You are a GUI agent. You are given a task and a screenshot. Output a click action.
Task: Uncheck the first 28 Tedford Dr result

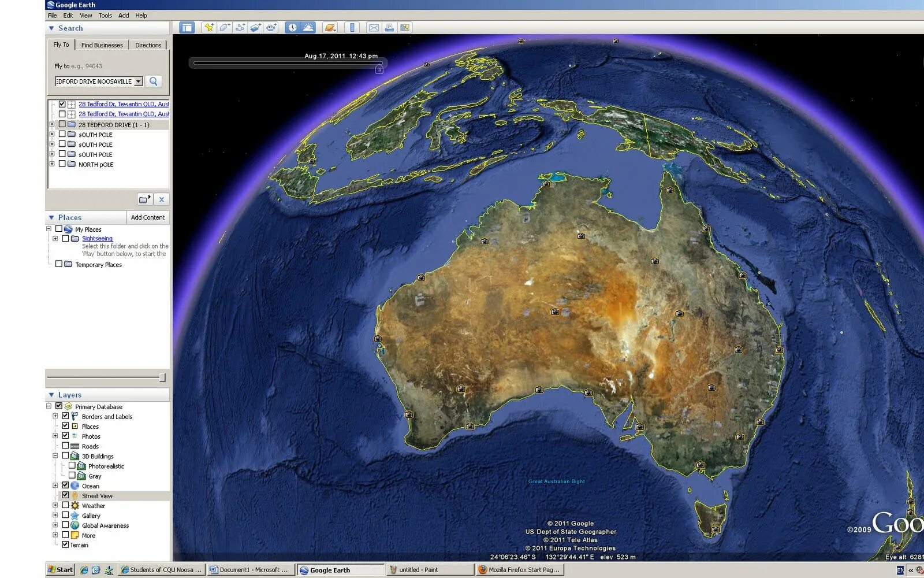coord(62,104)
